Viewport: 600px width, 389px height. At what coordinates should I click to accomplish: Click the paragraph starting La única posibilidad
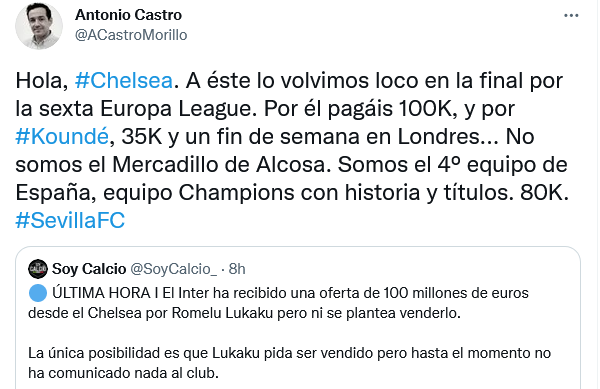289,363
